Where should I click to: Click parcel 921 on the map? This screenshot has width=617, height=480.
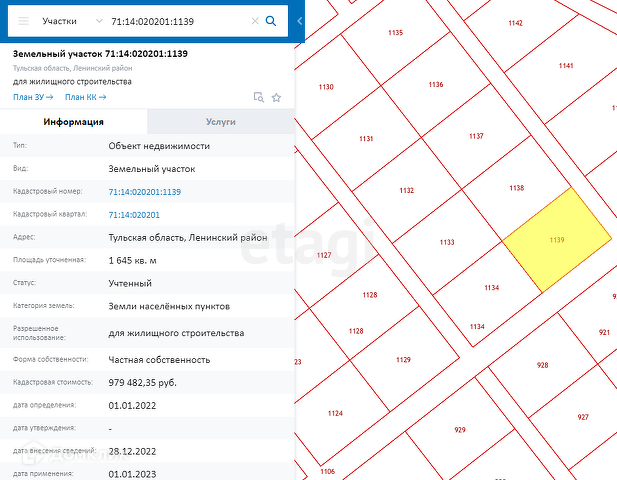[x=604, y=332]
